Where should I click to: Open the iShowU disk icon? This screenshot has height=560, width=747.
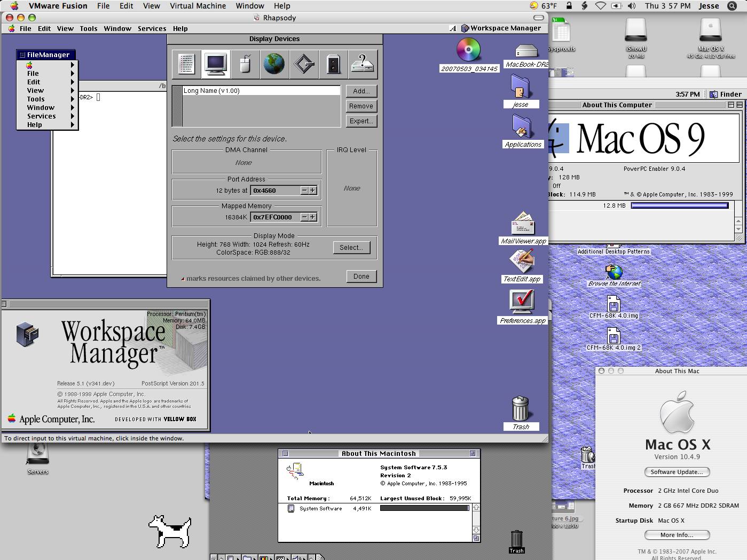coord(636,31)
